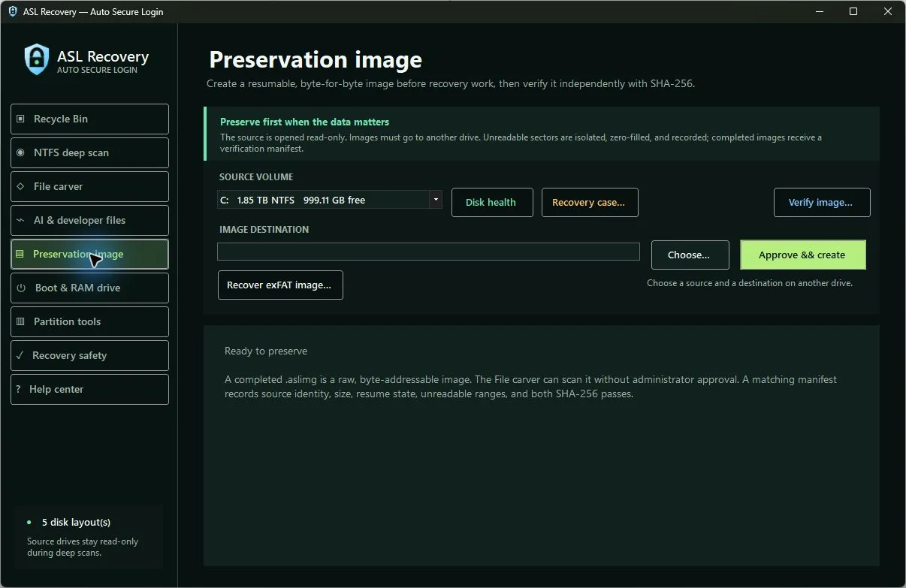Click the Recovery safety checkmark icon
The image size is (906, 588).
pos(20,355)
